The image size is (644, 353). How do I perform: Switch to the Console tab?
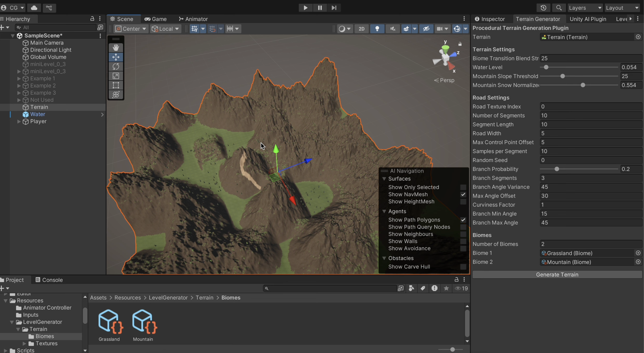coord(49,280)
